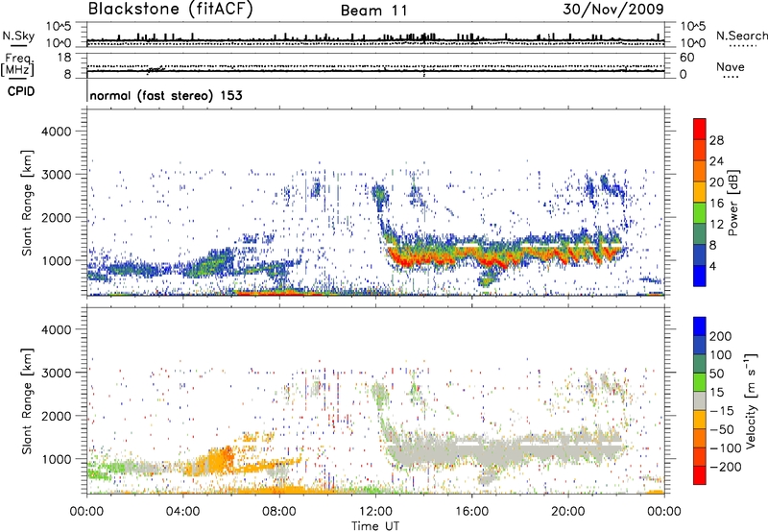
Task: Click the red 28 dB power color band
Action: click(x=700, y=129)
